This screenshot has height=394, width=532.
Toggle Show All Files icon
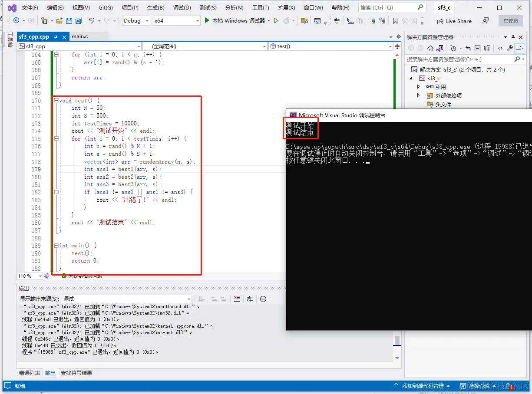[487, 48]
